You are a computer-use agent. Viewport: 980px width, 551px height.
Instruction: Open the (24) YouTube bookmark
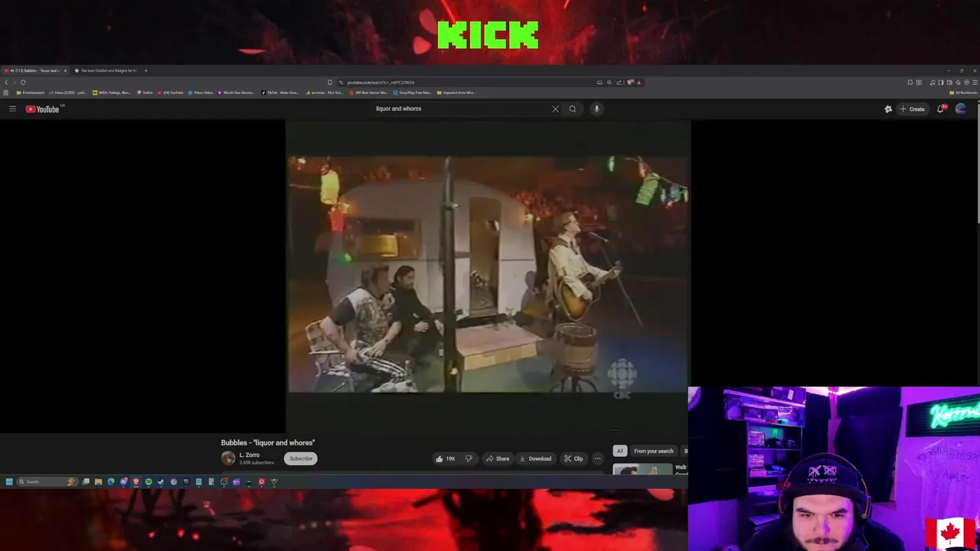[x=170, y=93]
